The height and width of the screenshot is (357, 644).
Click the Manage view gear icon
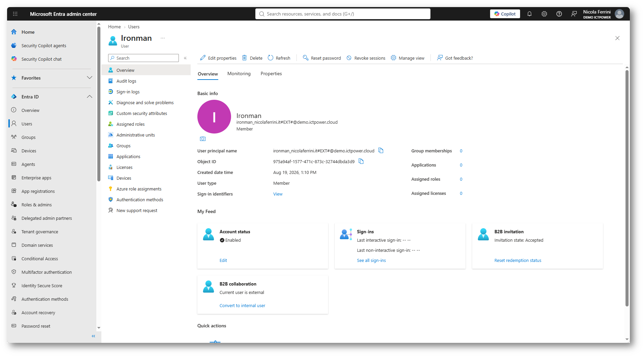tap(393, 58)
